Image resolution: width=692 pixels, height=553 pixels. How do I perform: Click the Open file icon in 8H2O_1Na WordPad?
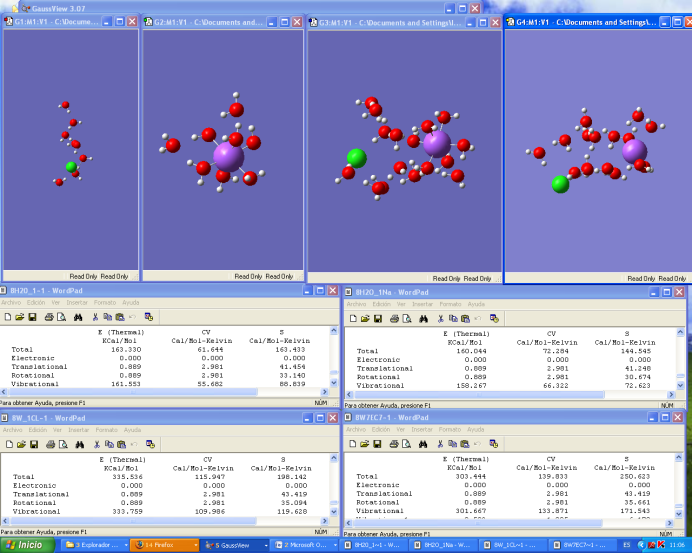pos(364,318)
